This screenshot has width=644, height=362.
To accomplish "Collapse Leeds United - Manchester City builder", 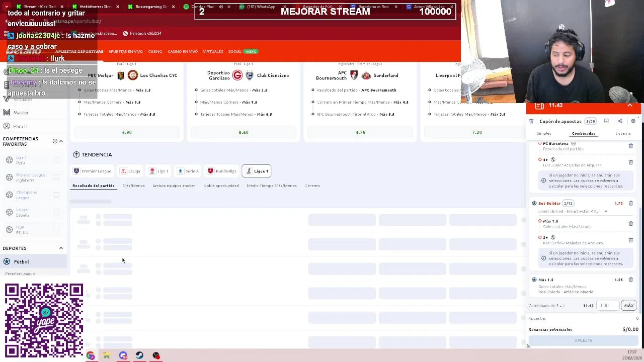I will point(606,211).
